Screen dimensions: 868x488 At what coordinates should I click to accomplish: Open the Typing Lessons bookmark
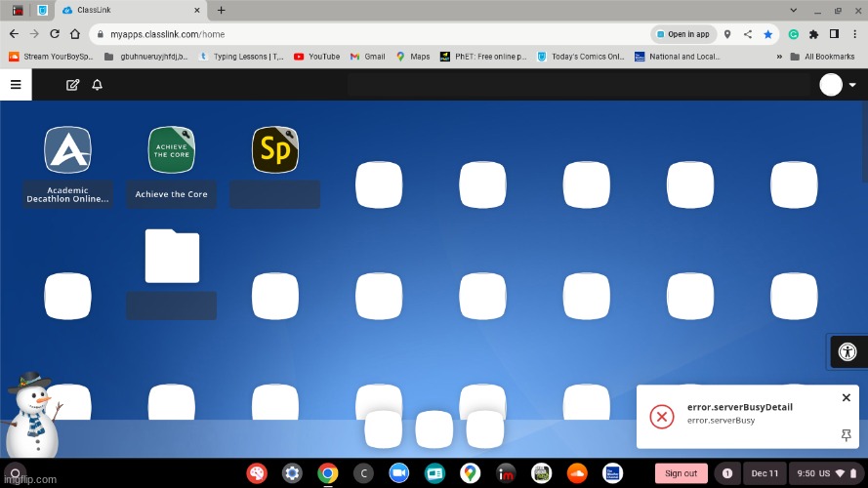(241, 57)
